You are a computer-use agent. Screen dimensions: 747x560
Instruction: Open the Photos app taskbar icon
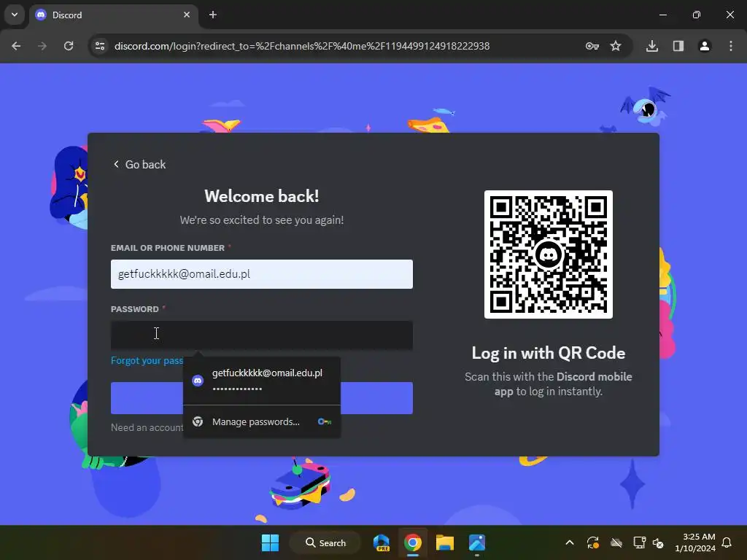477,542
